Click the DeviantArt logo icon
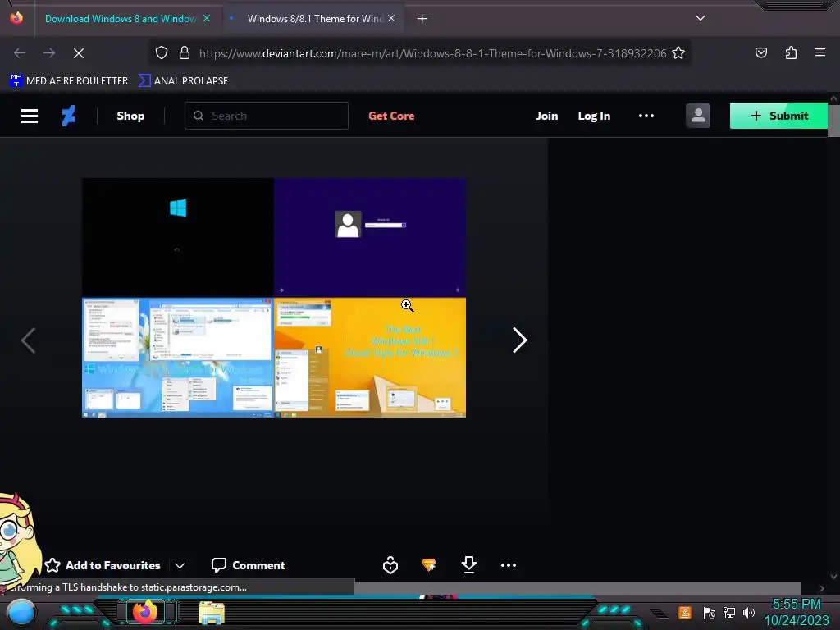 pos(69,116)
